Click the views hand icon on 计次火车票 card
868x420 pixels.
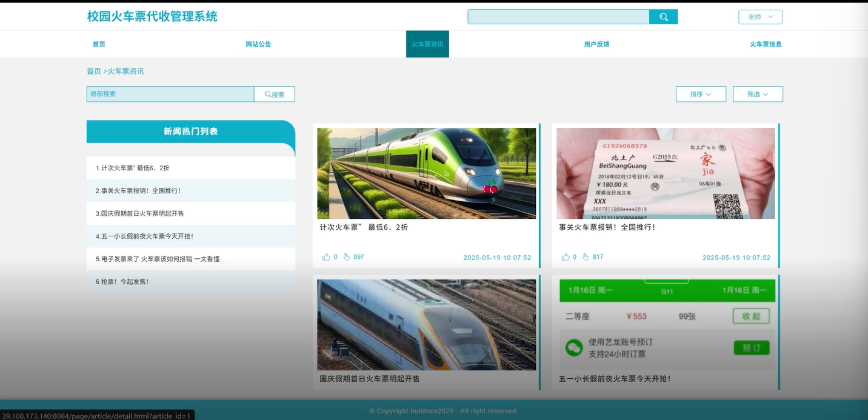coord(347,257)
